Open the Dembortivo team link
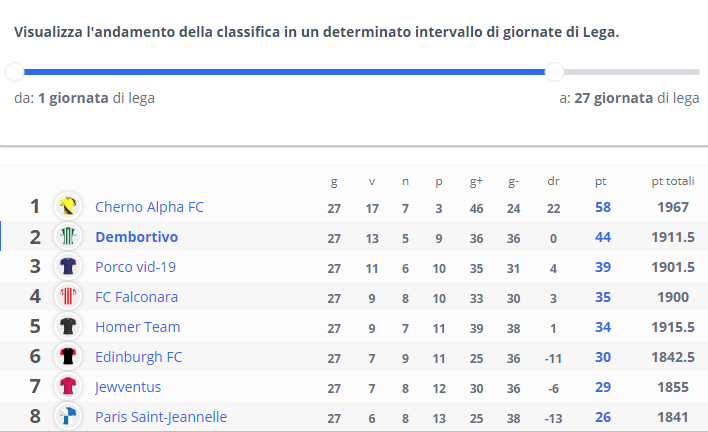The height and width of the screenshot is (432, 708). [137, 237]
